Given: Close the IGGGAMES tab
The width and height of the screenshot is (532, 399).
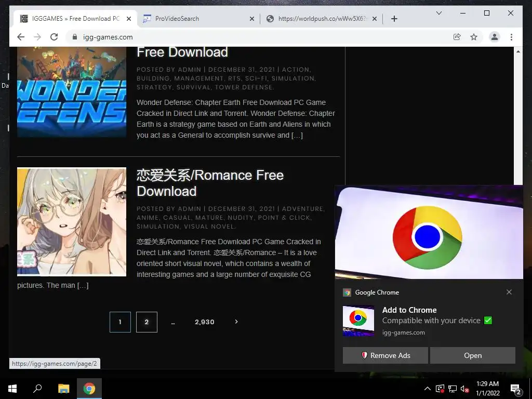Looking at the screenshot, I should coord(129,19).
